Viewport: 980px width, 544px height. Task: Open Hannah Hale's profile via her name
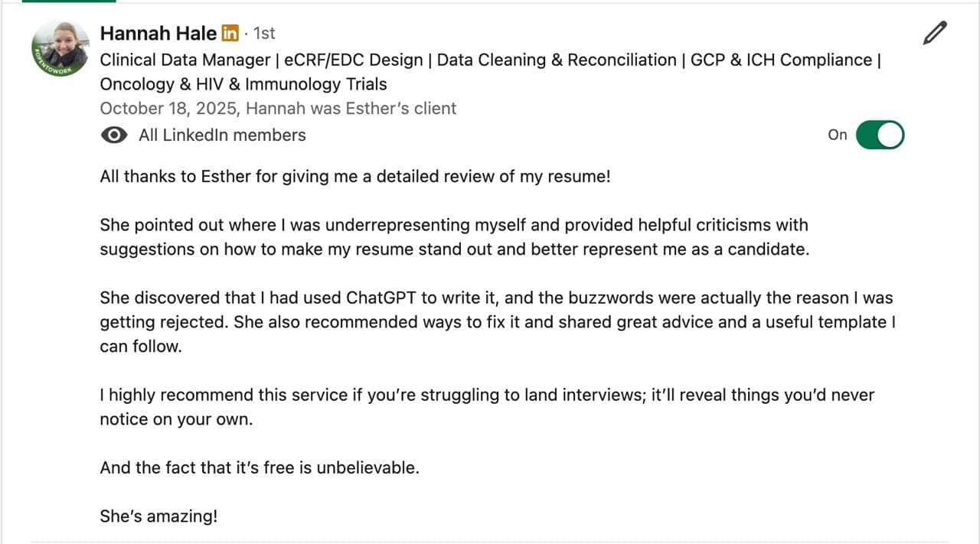point(158,34)
